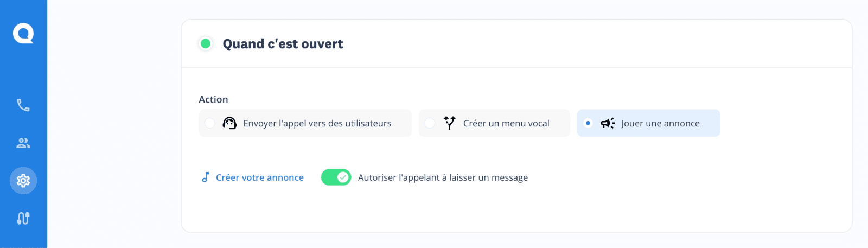Select the 'Jouer une annonce' radio button
Screen dimensions: 868x248
588,123
